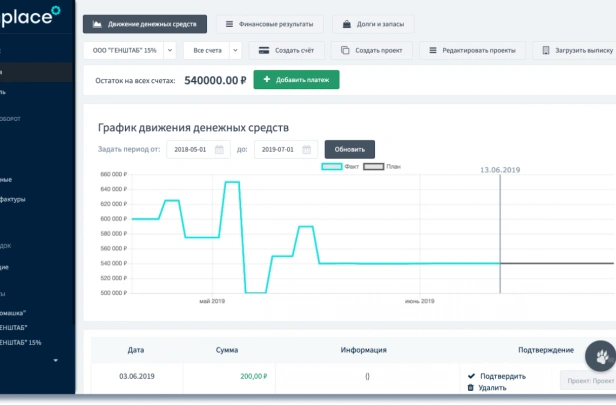Screen dimensions: 616x405
Task: Expand sidebar company list arrow
Action: click(56, 360)
